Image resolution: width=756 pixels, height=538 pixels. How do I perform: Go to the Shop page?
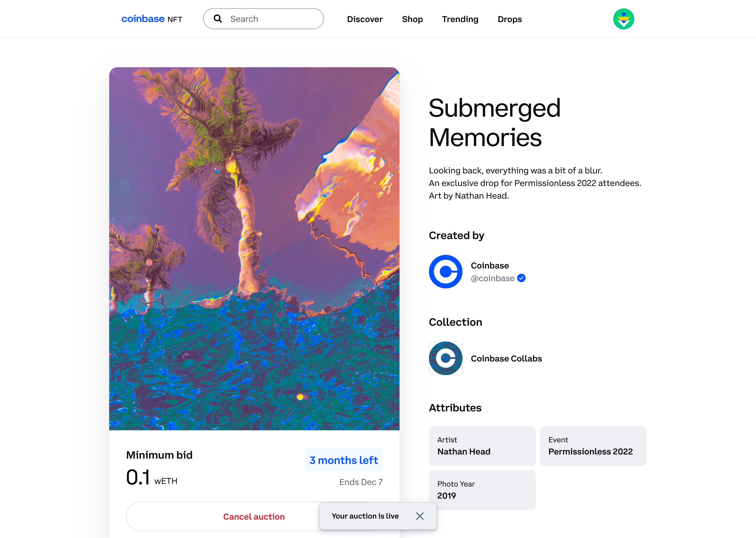(x=412, y=19)
